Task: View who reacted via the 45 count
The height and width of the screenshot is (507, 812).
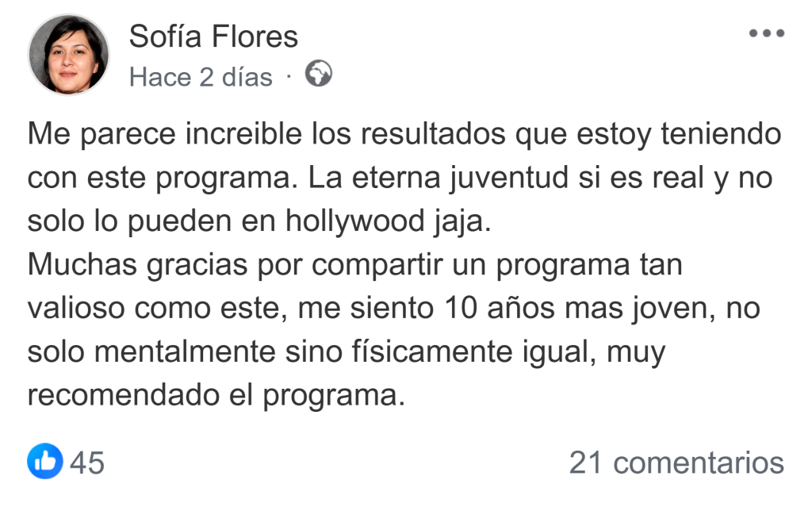Action: [x=87, y=463]
